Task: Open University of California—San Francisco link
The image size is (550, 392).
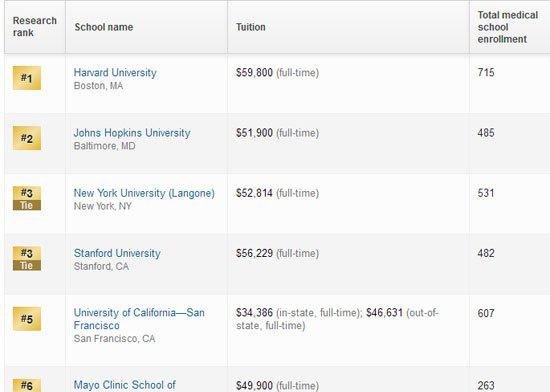Action: 139,319
